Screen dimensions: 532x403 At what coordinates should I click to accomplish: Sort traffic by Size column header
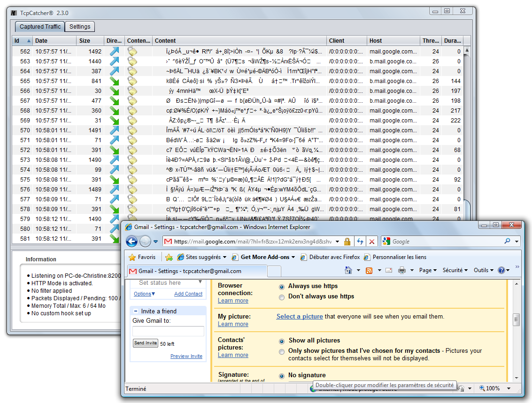(x=90, y=41)
